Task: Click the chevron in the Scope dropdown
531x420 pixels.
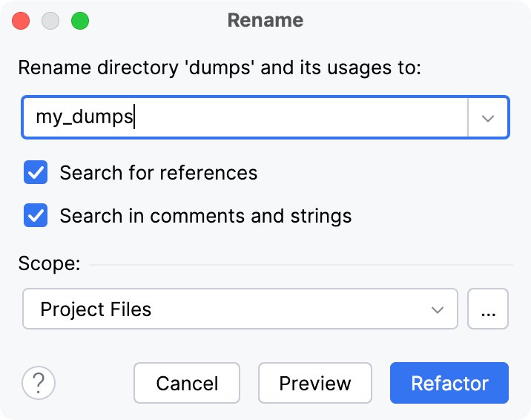Action: pos(438,309)
